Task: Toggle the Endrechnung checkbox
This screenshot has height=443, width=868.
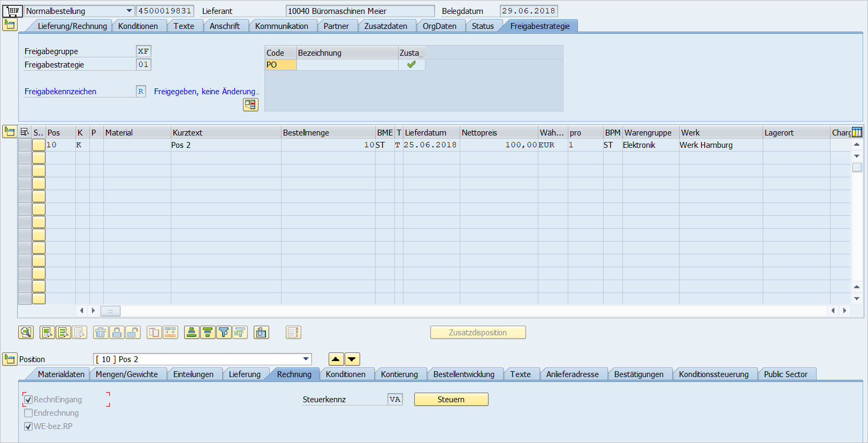Action: click(x=29, y=413)
